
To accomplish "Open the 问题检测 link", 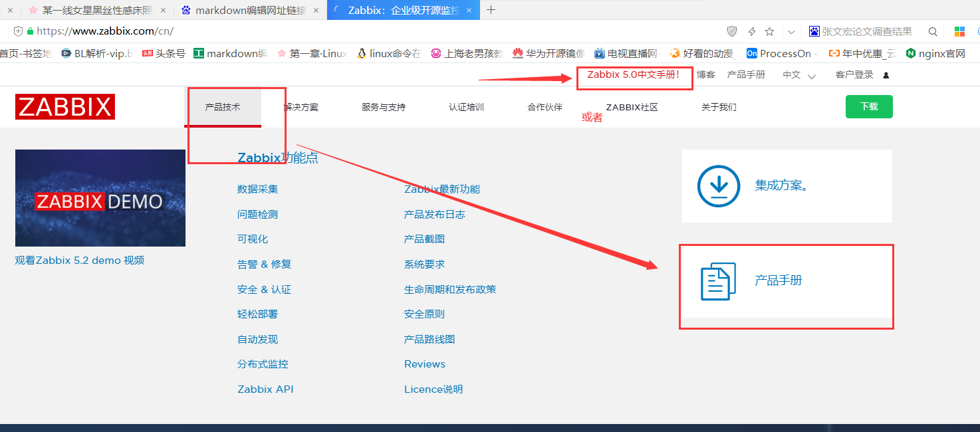I will click(x=258, y=214).
